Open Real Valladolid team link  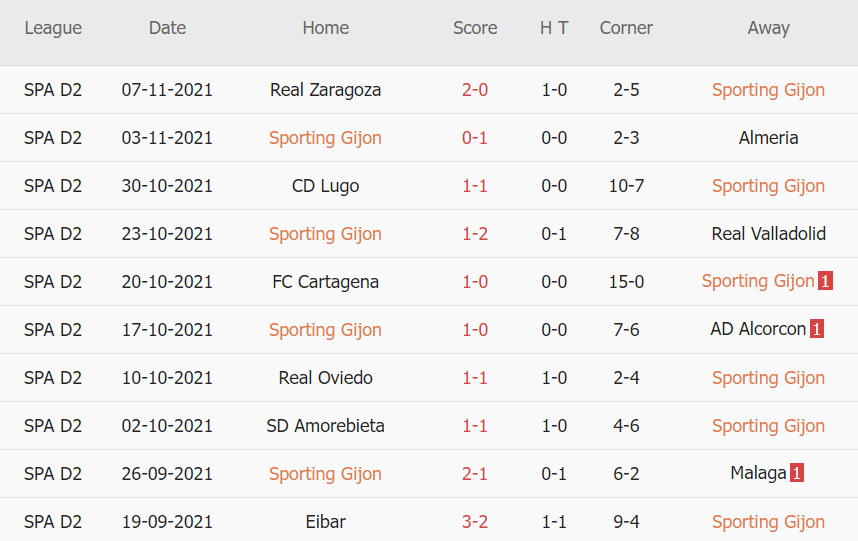(768, 234)
